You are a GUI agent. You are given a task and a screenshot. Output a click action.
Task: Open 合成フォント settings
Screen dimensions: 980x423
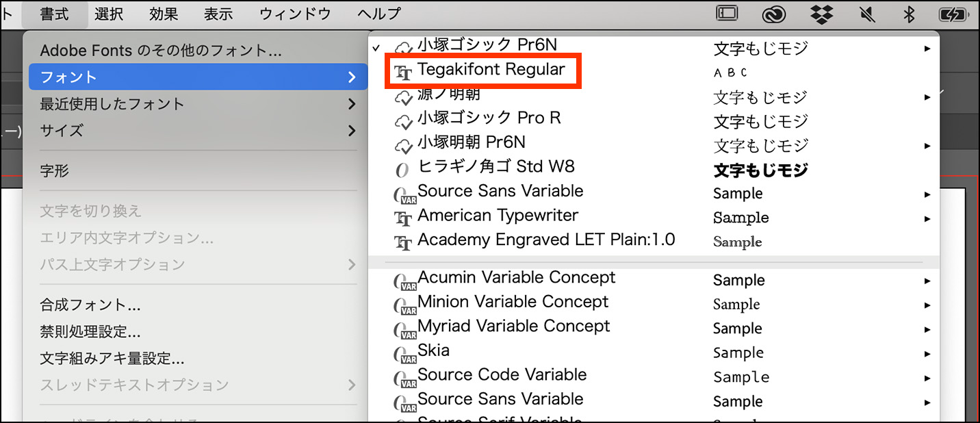click(90, 305)
